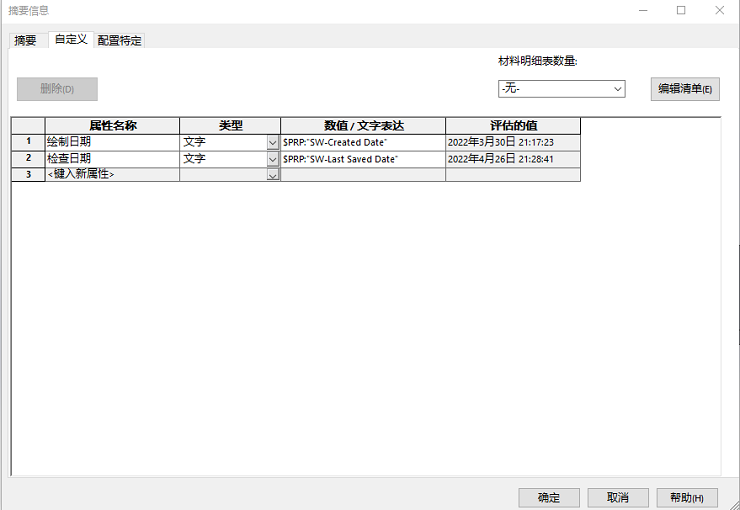740x510 pixels.
Task: Maximize the 摘要信息 window
Action: coord(681,10)
